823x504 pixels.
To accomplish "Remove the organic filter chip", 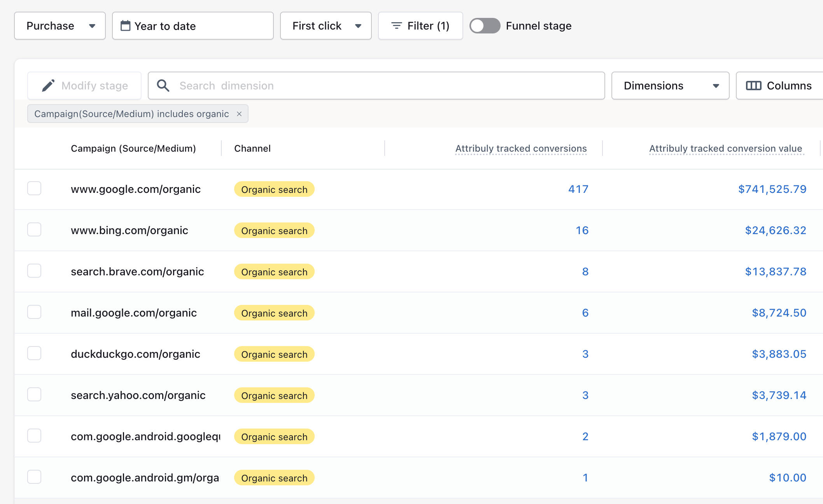I will pos(239,114).
